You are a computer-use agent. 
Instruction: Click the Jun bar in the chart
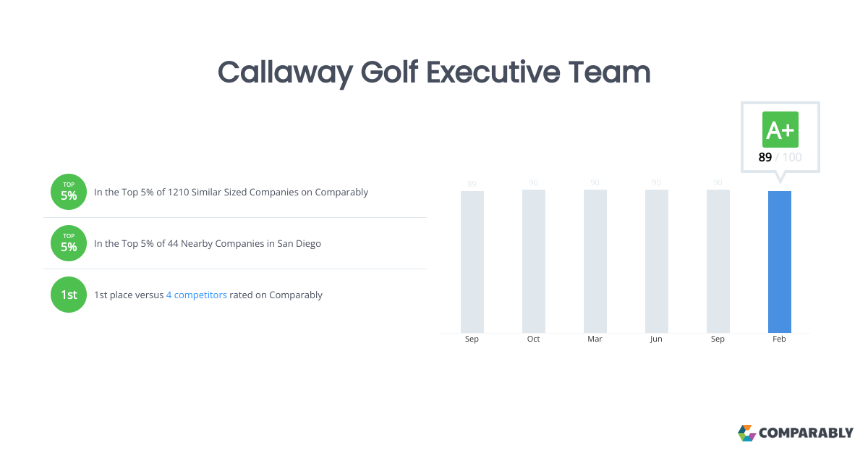pos(656,261)
